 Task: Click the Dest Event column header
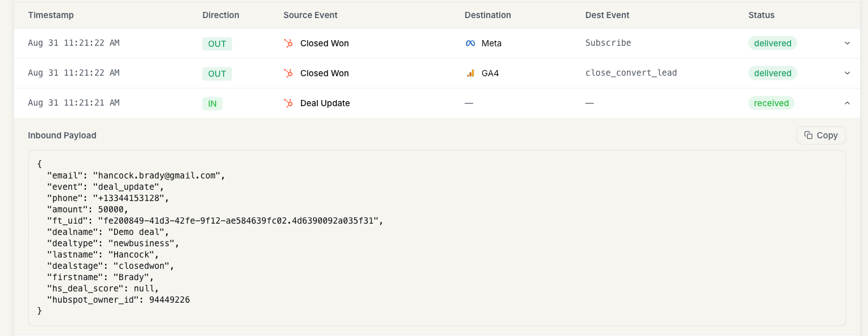(x=607, y=15)
